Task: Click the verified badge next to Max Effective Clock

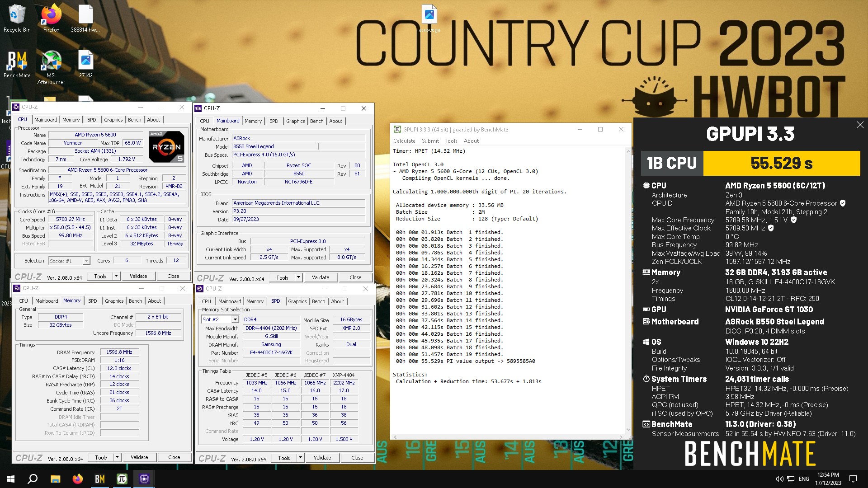Action: click(771, 228)
